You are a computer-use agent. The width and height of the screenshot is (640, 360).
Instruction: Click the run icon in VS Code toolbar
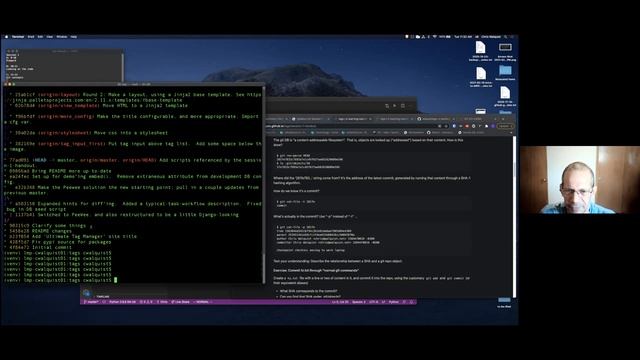[x=395, y=106]
